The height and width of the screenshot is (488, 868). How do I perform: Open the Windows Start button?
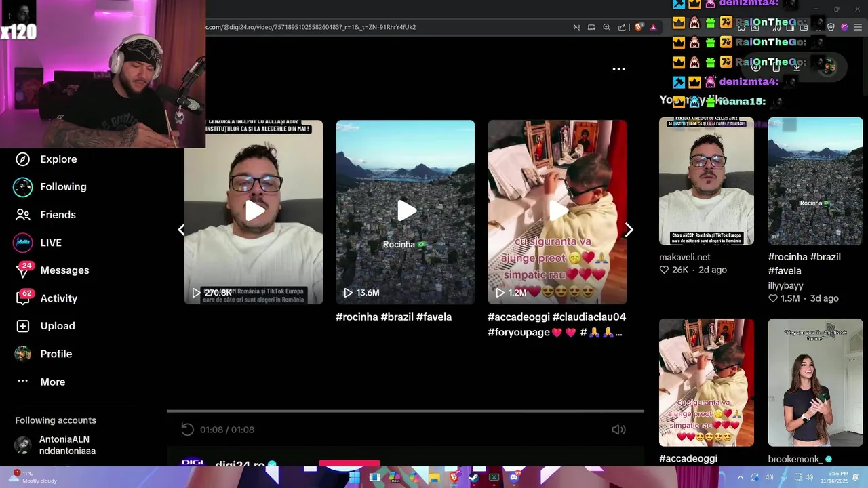354,477
